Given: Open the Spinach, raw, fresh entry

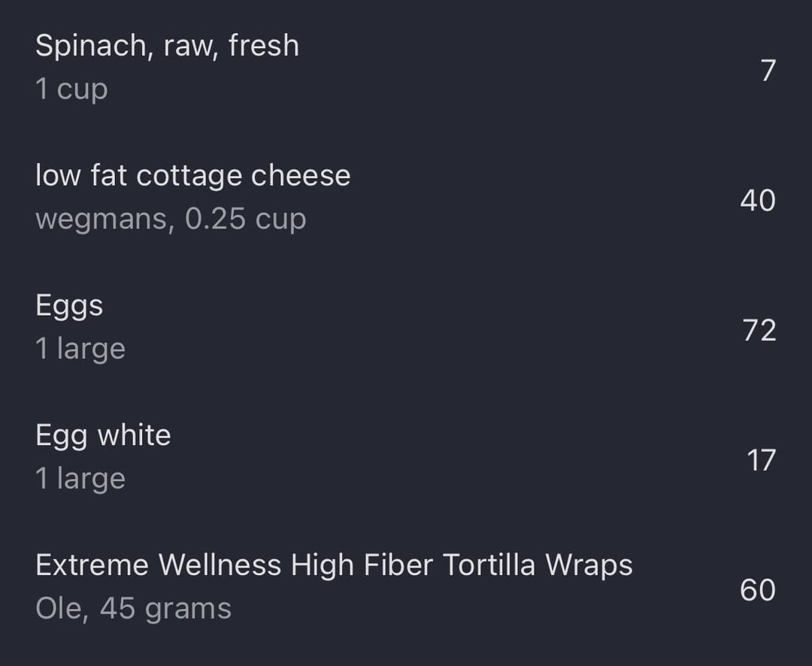Looking at the screenshot, I should pyautogui.click(x=406, y=68).
